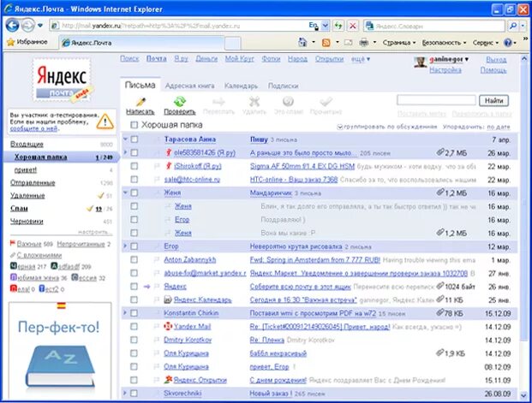Click the browser Forward arrow button

click(27, 26)
